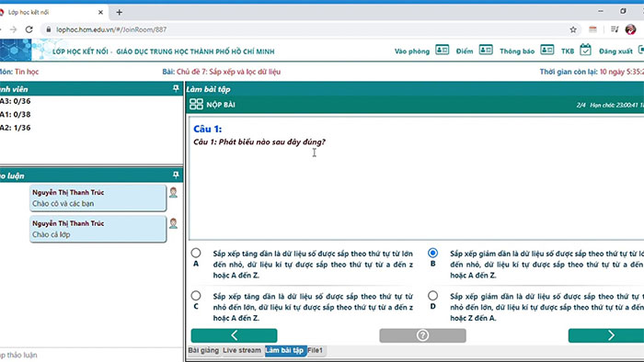Open the Thông báo notifications icon
The image size is (644, 362).
547,50
